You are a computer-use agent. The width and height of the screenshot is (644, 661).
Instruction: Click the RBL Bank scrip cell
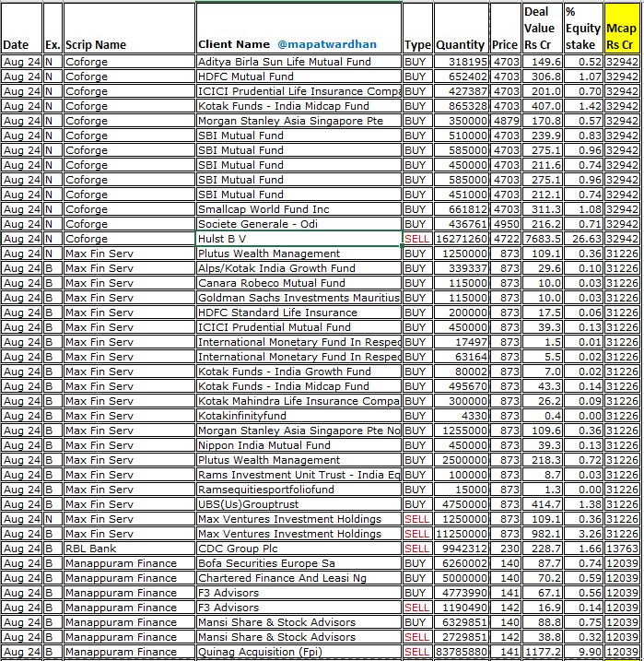pyautogui.click(x=129, y=549)
